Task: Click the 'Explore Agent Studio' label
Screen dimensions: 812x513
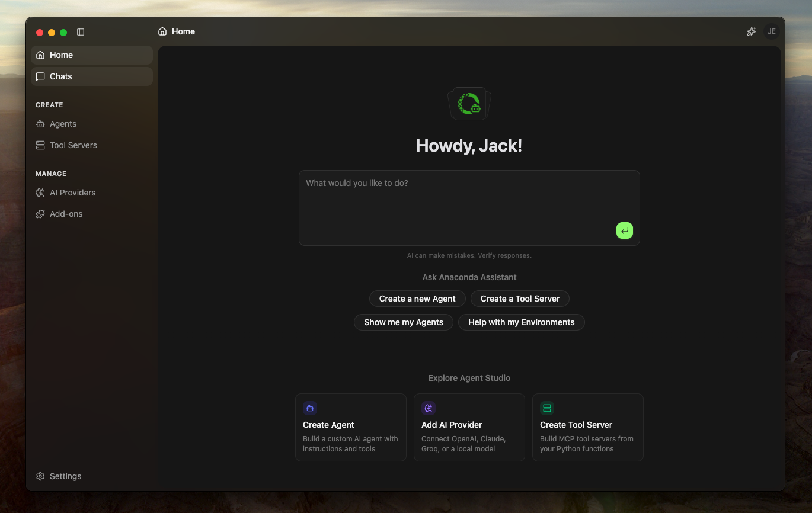Action: coord(469,378)
